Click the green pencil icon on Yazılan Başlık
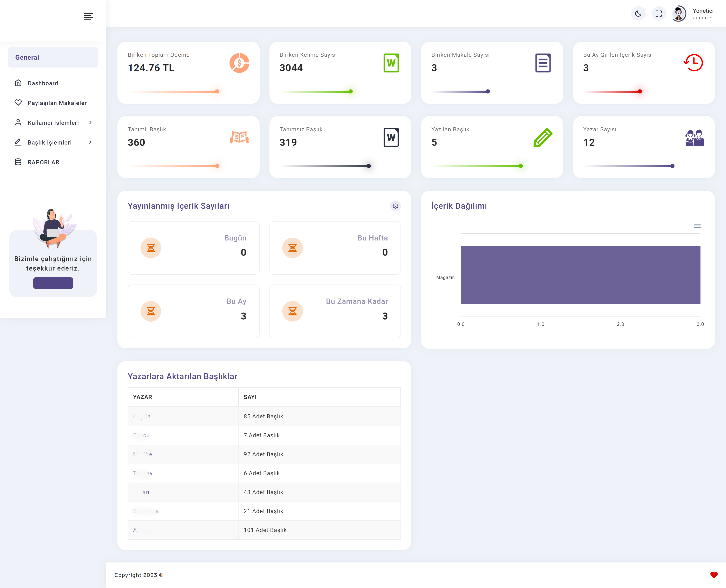The image size is (726, 588). pos(543,138)
